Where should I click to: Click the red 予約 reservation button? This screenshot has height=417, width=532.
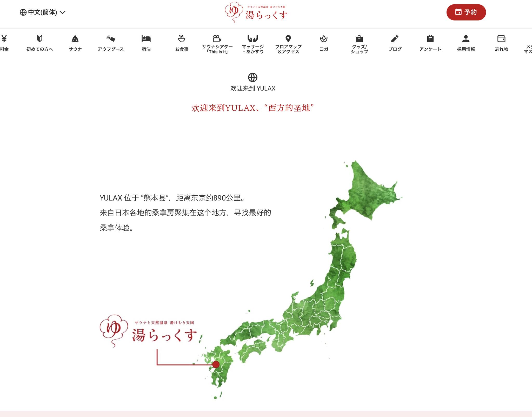point(466,12)
